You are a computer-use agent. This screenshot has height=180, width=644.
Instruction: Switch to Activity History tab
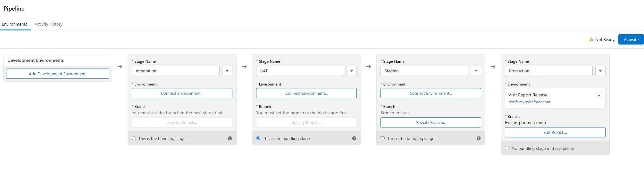click(x=48, y=24)
